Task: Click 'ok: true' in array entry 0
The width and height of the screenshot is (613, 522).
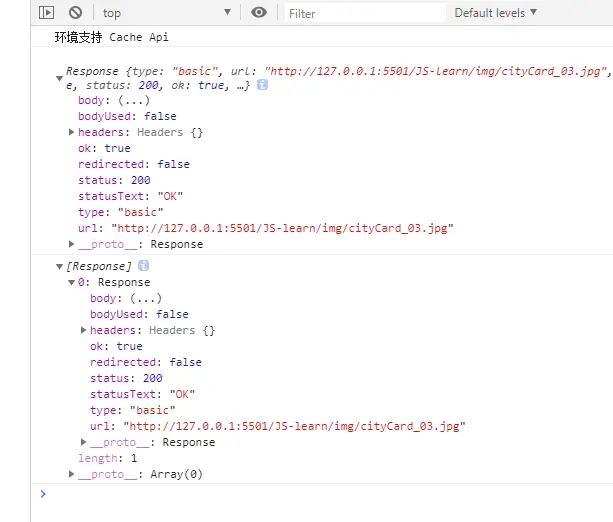Action: coord(116,346)
